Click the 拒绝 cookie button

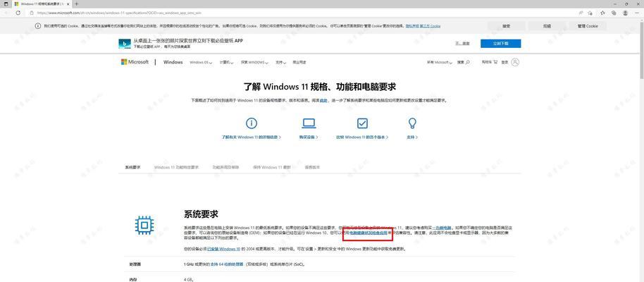pyautogui.click(x=547, y=26)
